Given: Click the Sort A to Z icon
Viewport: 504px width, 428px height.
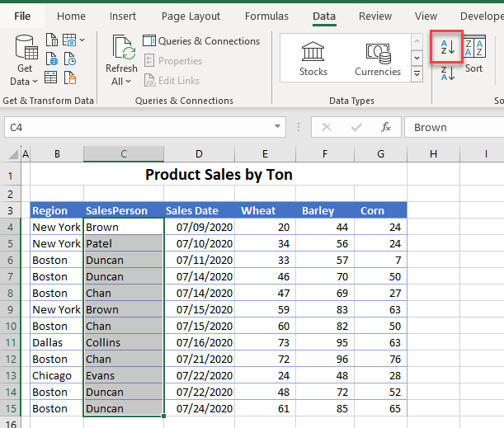Looking at the screenshot, I should [447, 47].
